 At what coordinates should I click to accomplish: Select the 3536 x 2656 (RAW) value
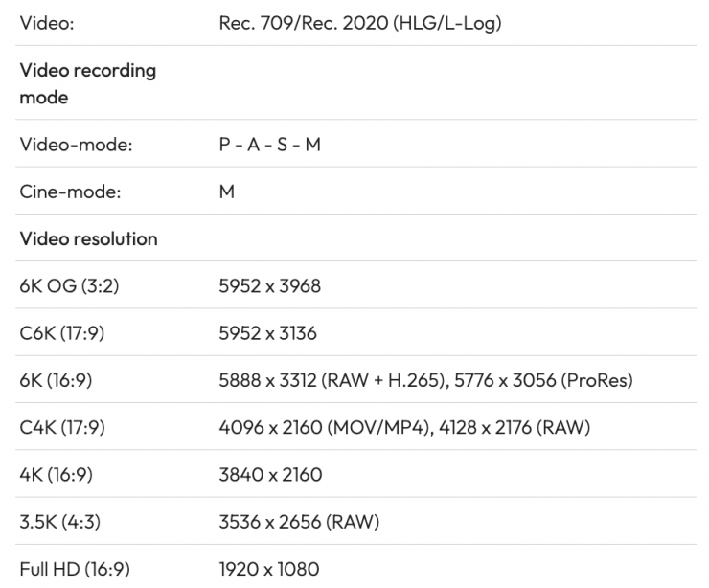tap(299, 522)
